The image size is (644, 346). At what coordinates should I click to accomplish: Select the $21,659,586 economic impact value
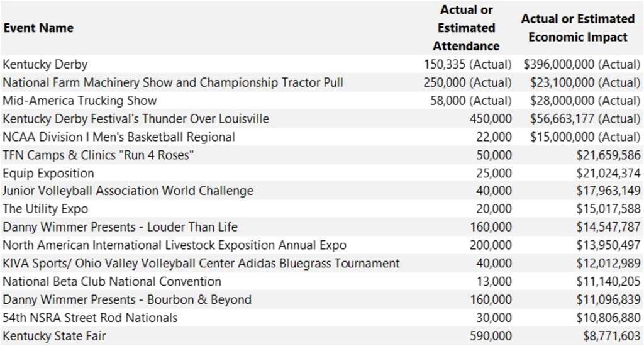tap(608, 155)
